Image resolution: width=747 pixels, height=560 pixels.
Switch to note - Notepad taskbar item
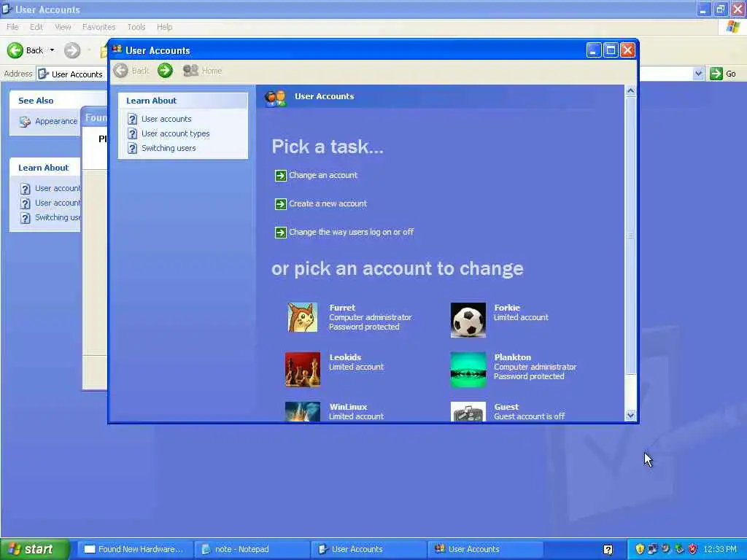[x=252, y=550]
